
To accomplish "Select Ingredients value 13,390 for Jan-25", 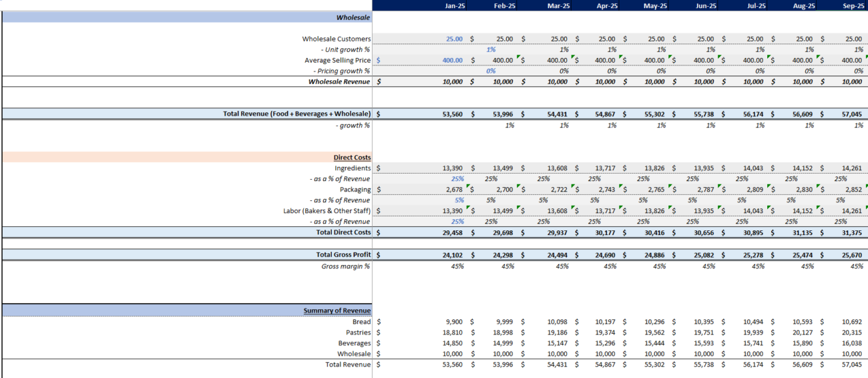I will coord(453,168).
